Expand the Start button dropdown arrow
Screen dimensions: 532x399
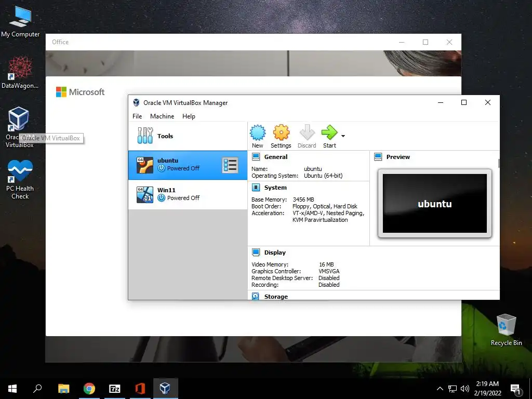click(343, 136)
